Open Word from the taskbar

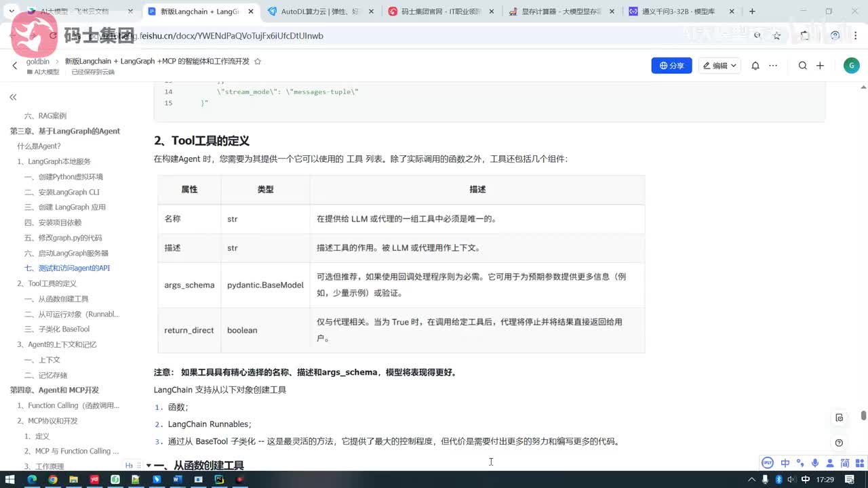[178, 480]
